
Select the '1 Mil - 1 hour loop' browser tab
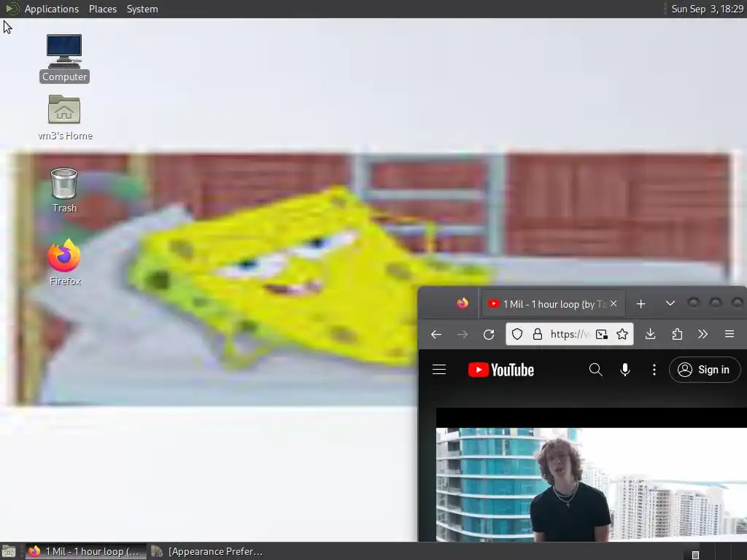coord(554,304)
